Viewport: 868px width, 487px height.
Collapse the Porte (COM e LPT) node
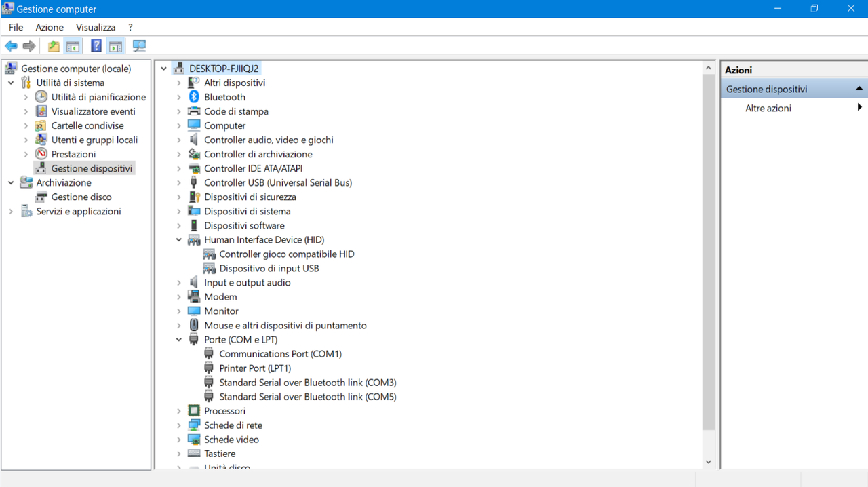click(179, 340)
